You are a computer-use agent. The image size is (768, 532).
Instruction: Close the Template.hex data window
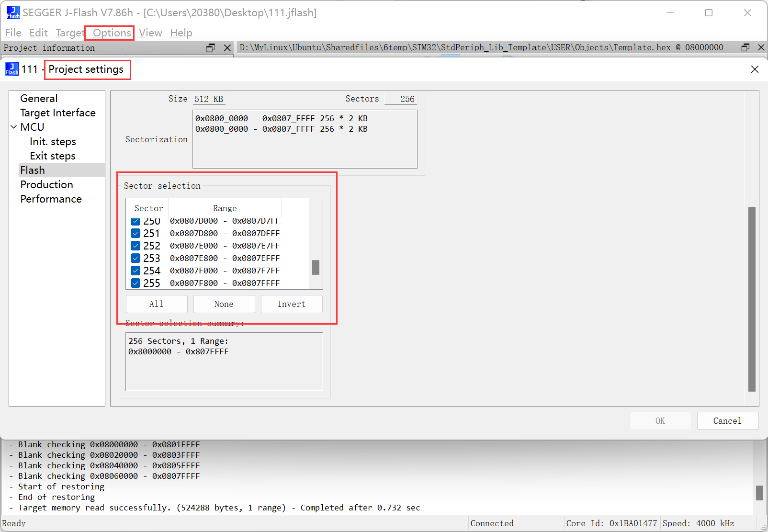761,47
